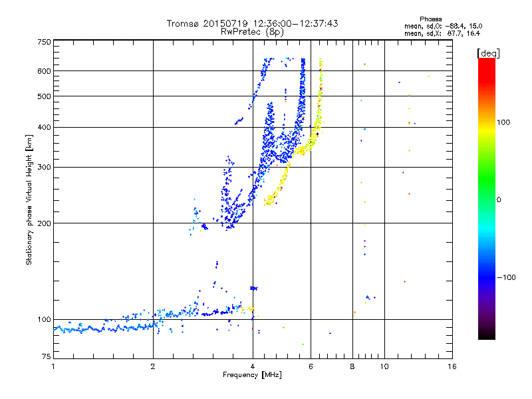Click the 'mean, sd,X: 87.7, 16.4' line
The width and height of the screenshot is (532, 399).
[442, 33]
